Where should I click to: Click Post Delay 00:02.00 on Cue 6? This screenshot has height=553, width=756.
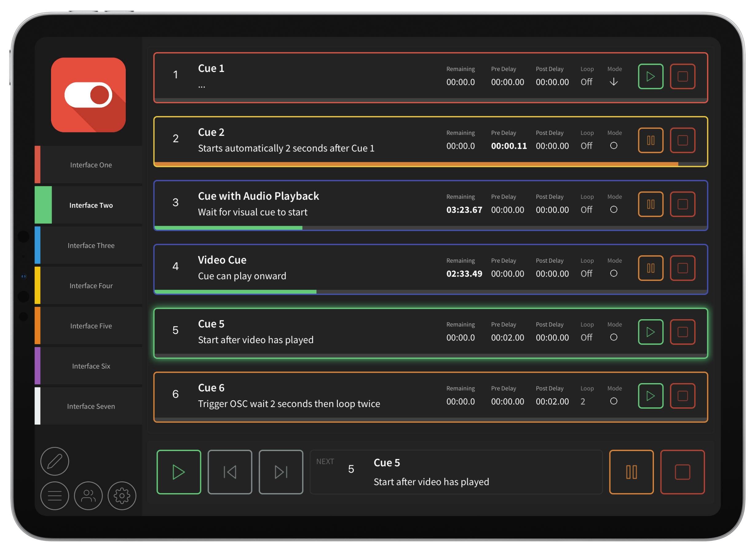(552, 402)
